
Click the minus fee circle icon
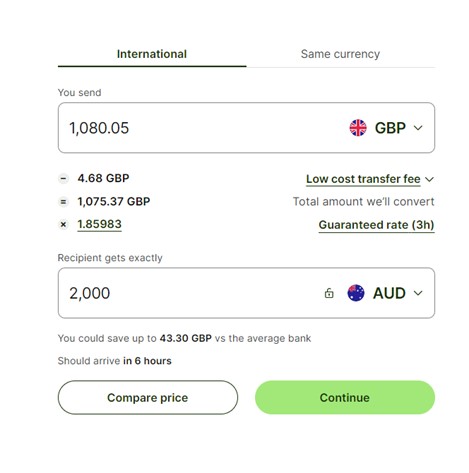pyautogui.click(x=63, y=179)
